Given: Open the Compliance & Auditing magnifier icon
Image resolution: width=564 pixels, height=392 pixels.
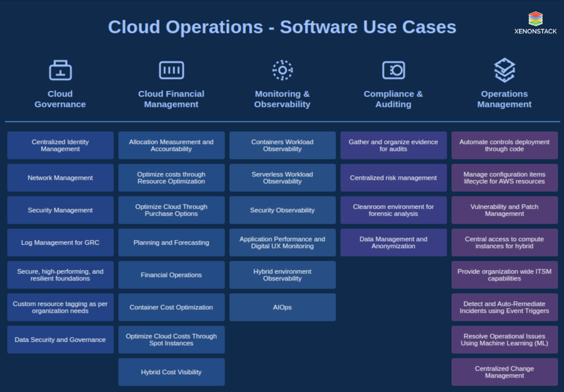Looking at the screenshot, I should pos(393,68).
